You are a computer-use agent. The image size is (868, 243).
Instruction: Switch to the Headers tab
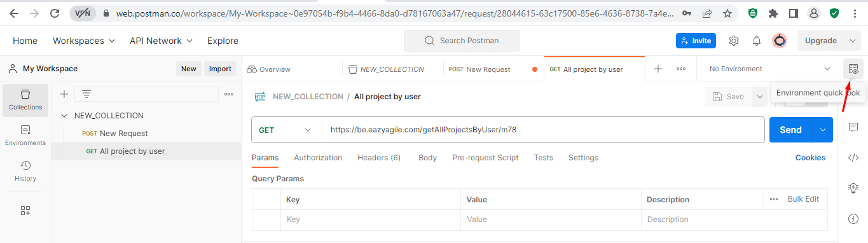point(379,158)
